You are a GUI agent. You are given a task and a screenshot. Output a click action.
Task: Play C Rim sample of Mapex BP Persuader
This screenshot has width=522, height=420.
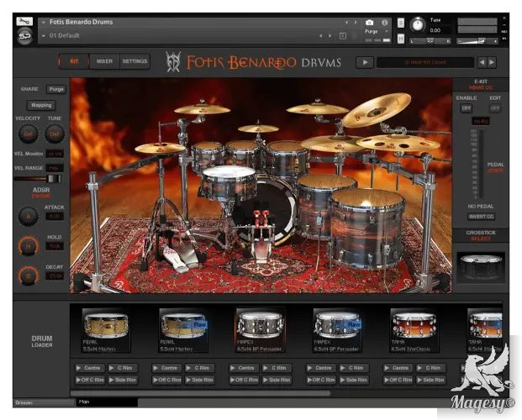[x=277, y=368]
